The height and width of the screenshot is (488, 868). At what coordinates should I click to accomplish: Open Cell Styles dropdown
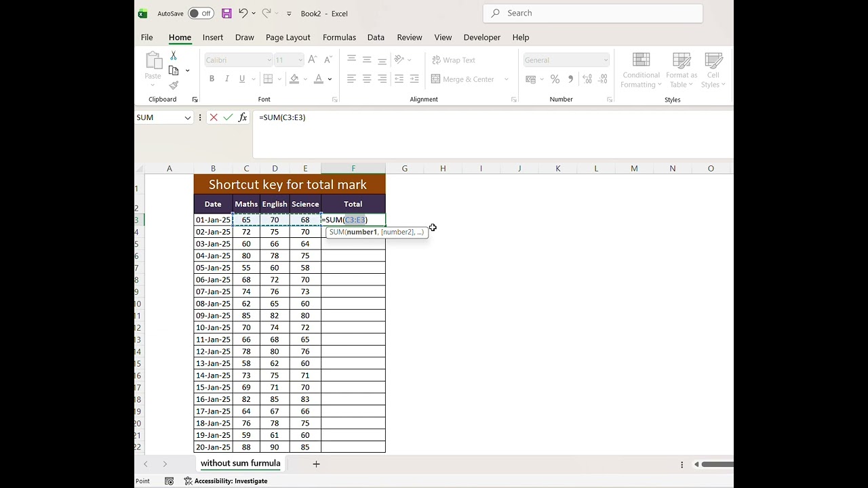coord(713,71)
